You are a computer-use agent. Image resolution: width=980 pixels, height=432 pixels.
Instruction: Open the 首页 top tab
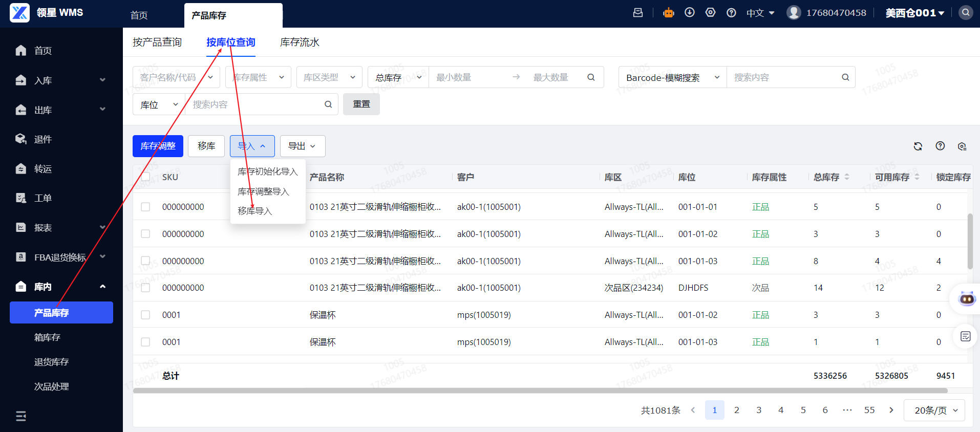coord(139,15)
